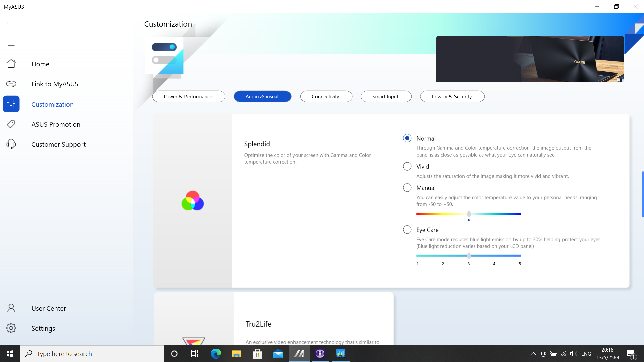The height and width of the screenshot is (362, 644).
Task: Switch to Connectivity tab
Action: click(326, 96)
